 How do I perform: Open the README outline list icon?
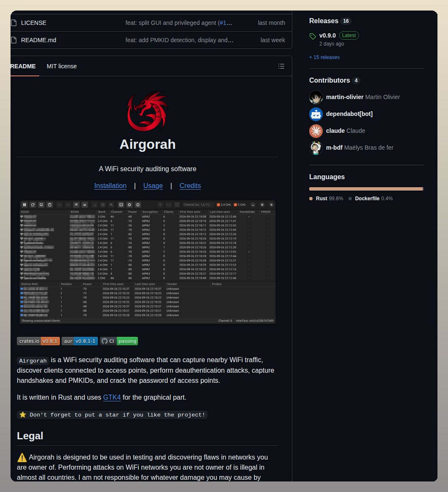pos(281,66)
